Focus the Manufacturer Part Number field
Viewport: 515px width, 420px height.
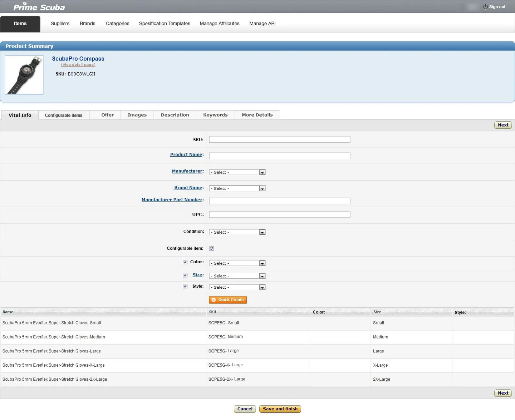point(280,201)
